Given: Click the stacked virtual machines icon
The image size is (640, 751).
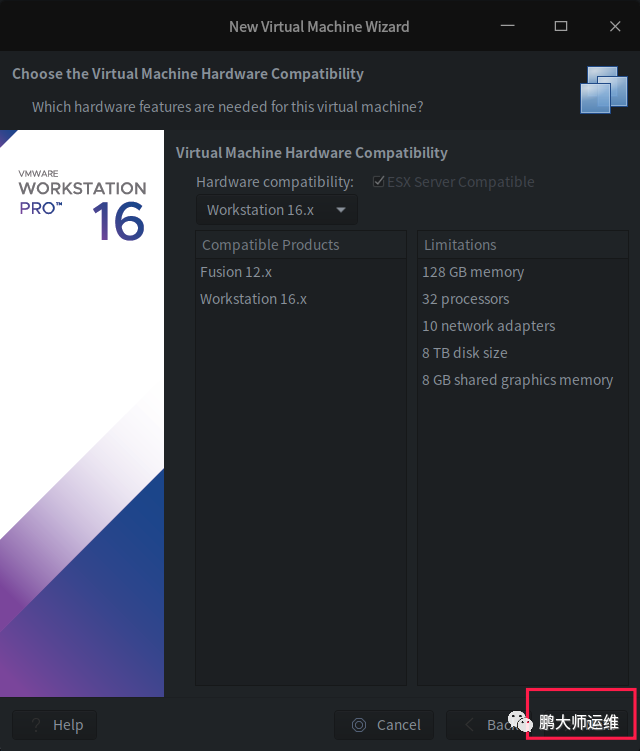Looking at the screenshot, I should tap(604, 90).
